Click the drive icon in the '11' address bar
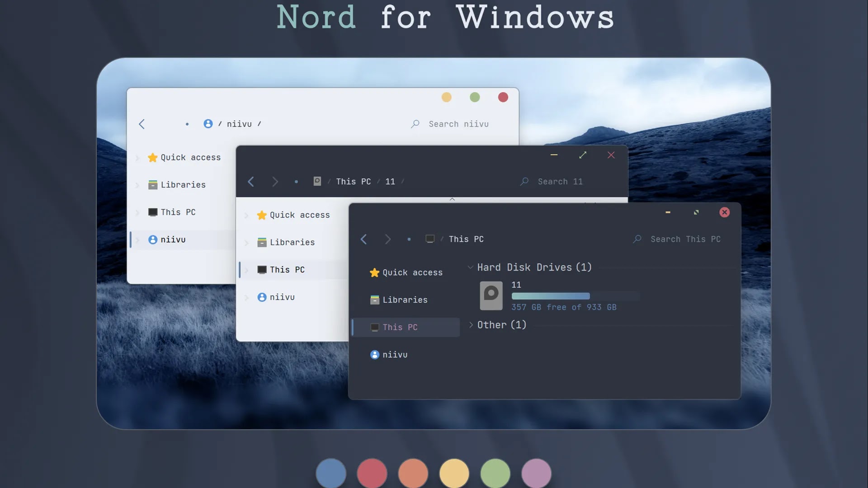The image size is (868, 488). [x=317, y=181]
